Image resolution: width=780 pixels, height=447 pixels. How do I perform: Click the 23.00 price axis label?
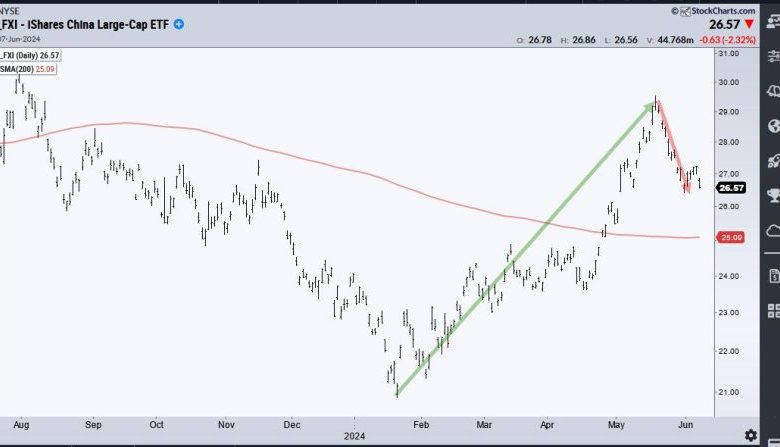[729, 313]
